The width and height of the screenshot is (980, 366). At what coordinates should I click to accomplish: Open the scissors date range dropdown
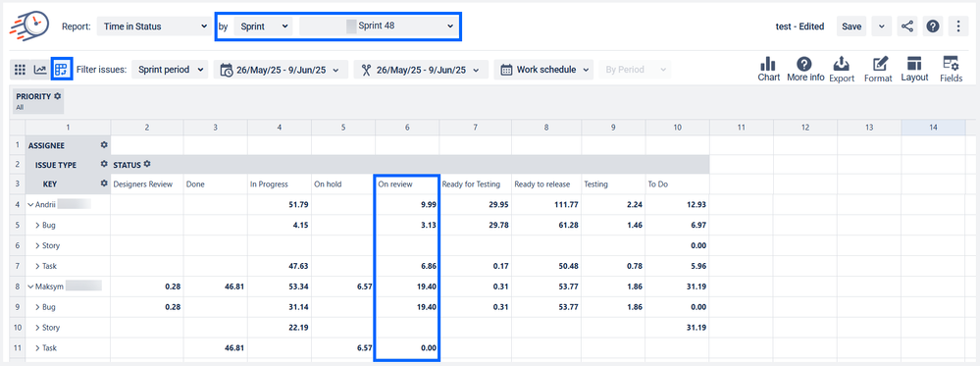[x=421, y=70]
